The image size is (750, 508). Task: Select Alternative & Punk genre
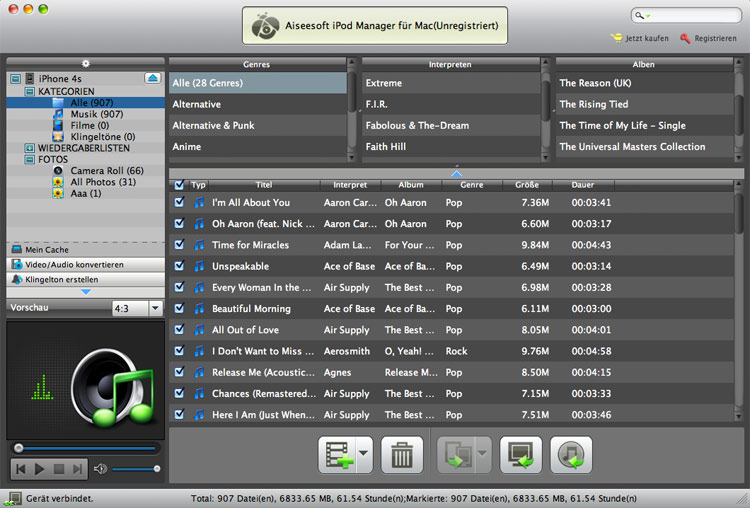pos(257,125)
